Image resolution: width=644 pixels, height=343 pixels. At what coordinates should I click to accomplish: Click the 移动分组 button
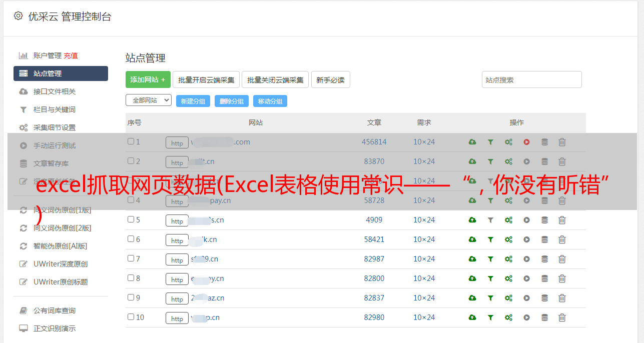[270, 101]
